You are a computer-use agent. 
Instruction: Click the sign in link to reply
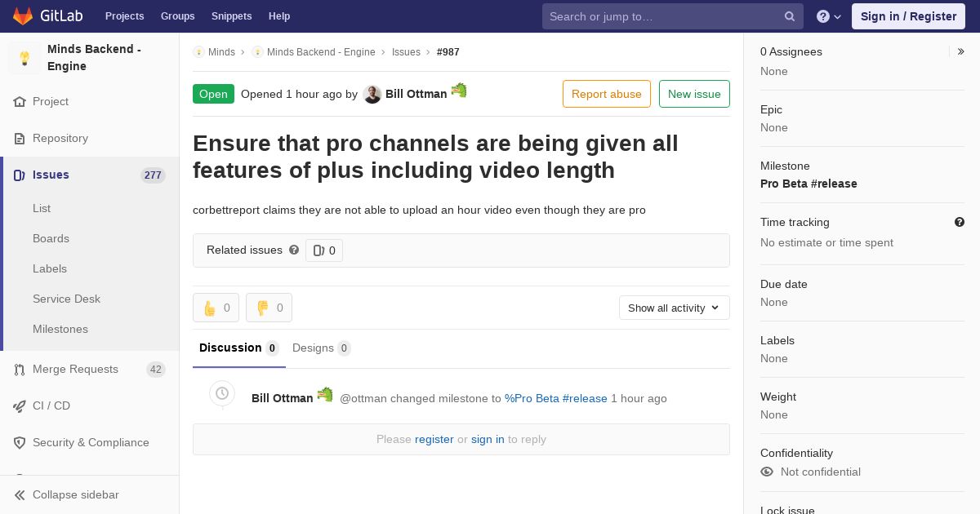[488, 439]
